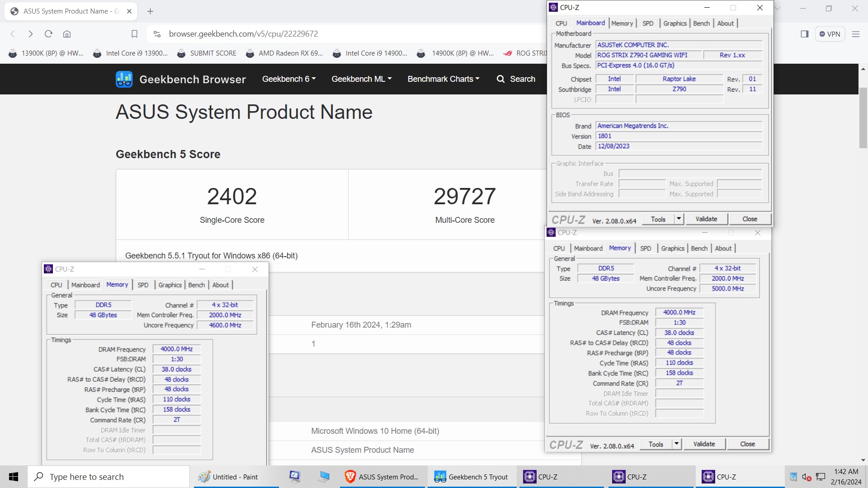The width and height of the screenshot is (868, 488).
Task: Click Uncore Frequency value 4600.0 MHz
Action: pos(225,325)
